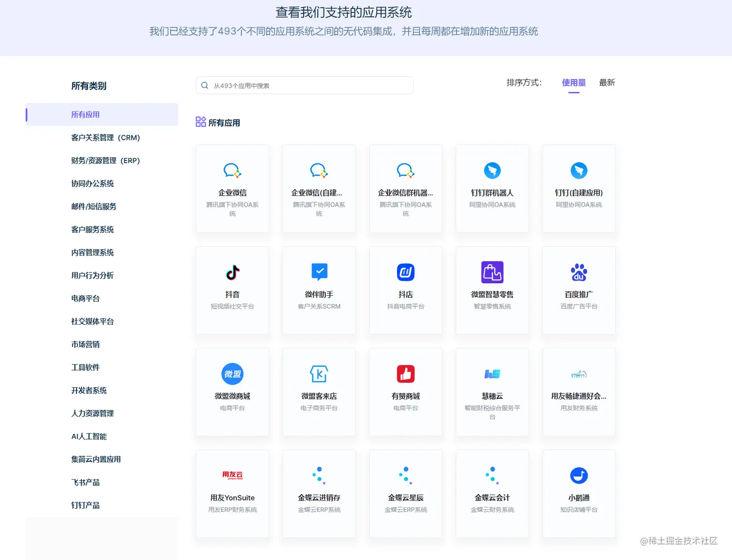Open the 有赞商城 thumbs-up icon
The width and height of the screenshot is (732, 560).
pyautogui.click(x=406, y=374)
